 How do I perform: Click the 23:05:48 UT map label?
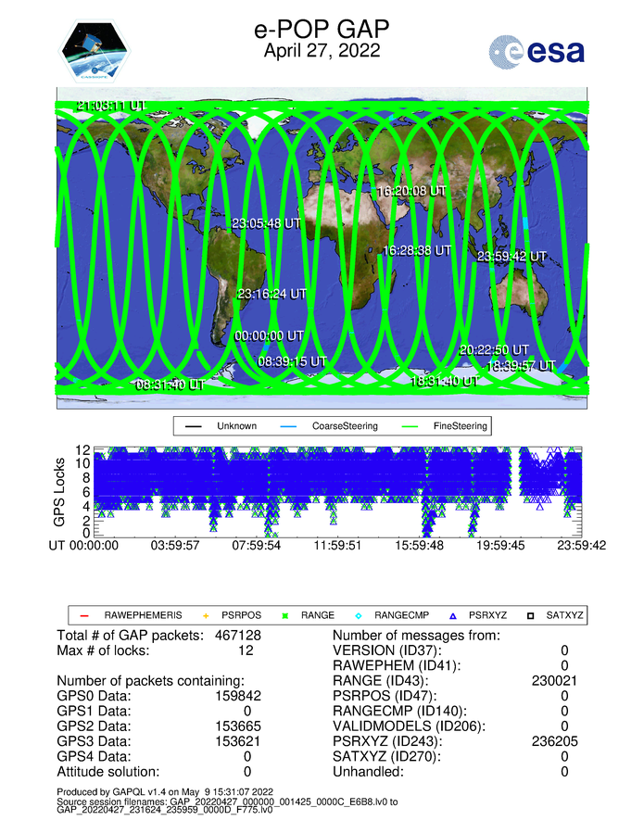pos(266,223)
